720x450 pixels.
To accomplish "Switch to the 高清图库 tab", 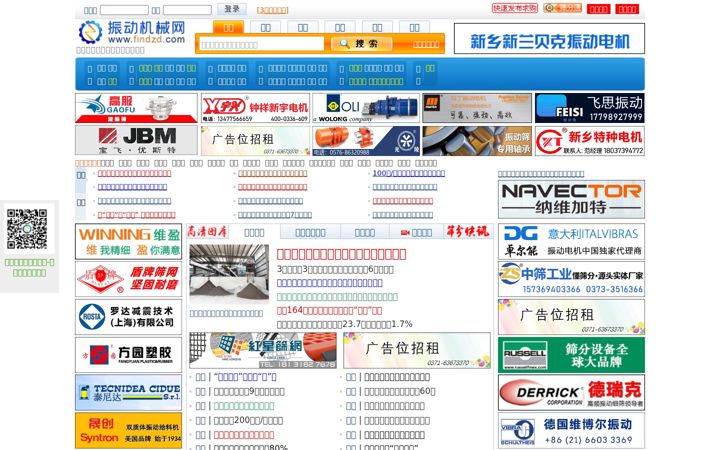I will pos(207,232).
